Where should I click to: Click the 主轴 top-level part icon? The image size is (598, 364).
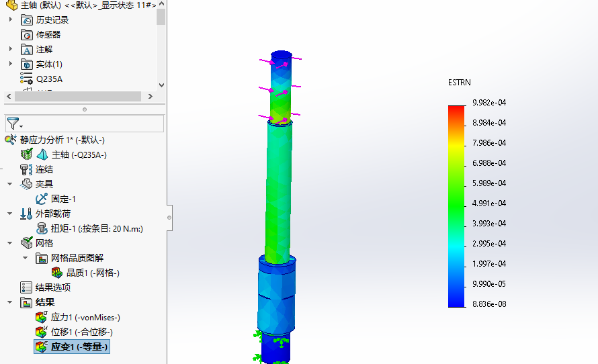pos(12,5)
